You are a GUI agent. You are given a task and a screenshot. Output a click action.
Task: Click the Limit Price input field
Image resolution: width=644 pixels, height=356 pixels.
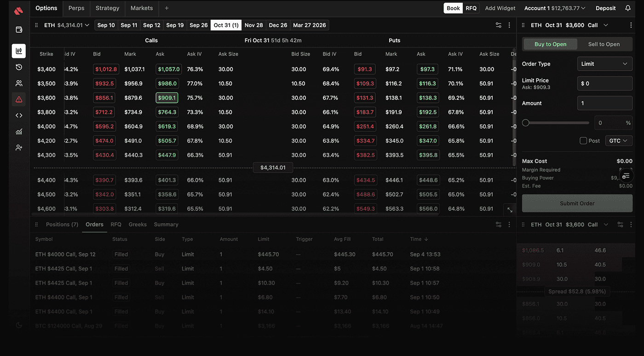point(604,84)
